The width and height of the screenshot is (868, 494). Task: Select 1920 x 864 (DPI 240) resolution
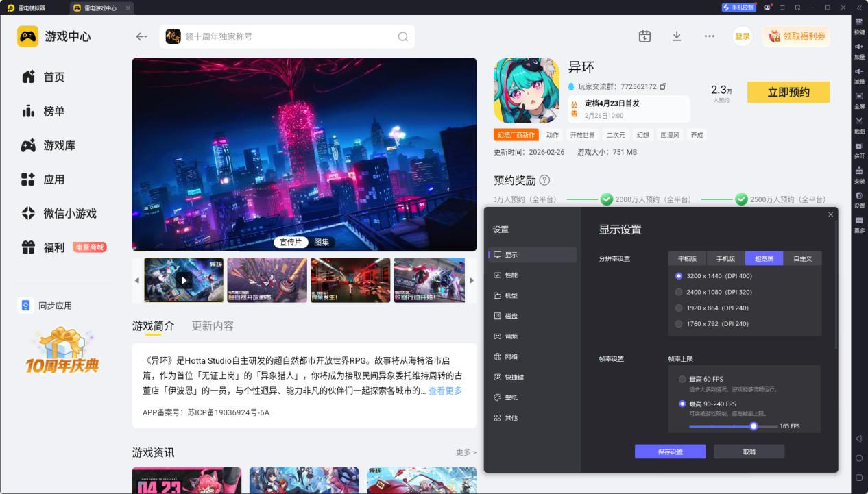(711, 308)
